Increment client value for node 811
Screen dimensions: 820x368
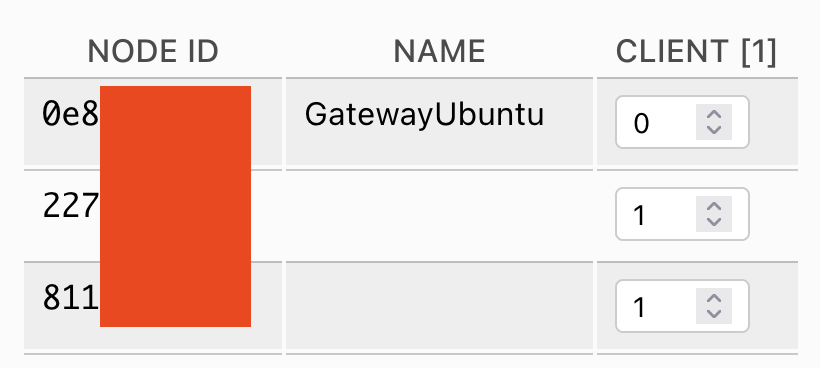click(x=714, y=299)
